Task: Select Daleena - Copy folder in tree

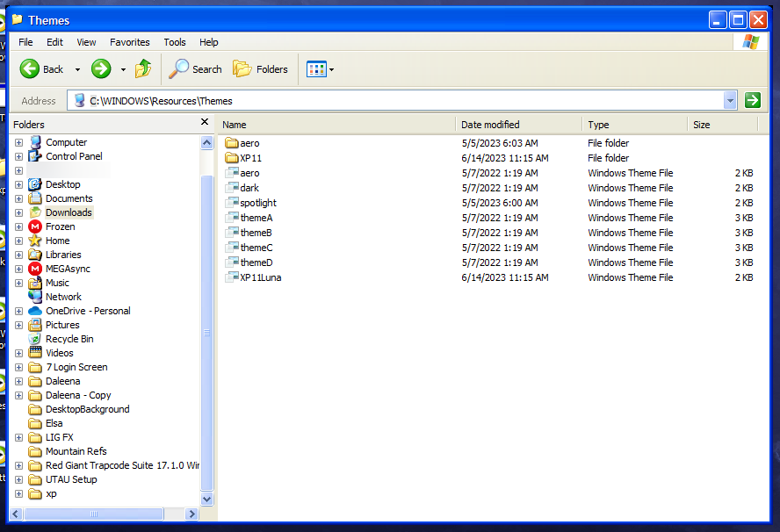Action: 78,395
